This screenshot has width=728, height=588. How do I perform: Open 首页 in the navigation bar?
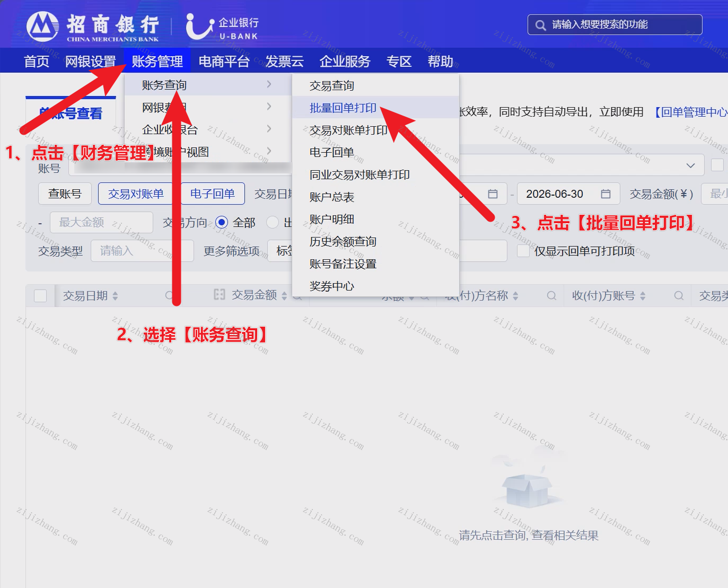tap(37, 62)
